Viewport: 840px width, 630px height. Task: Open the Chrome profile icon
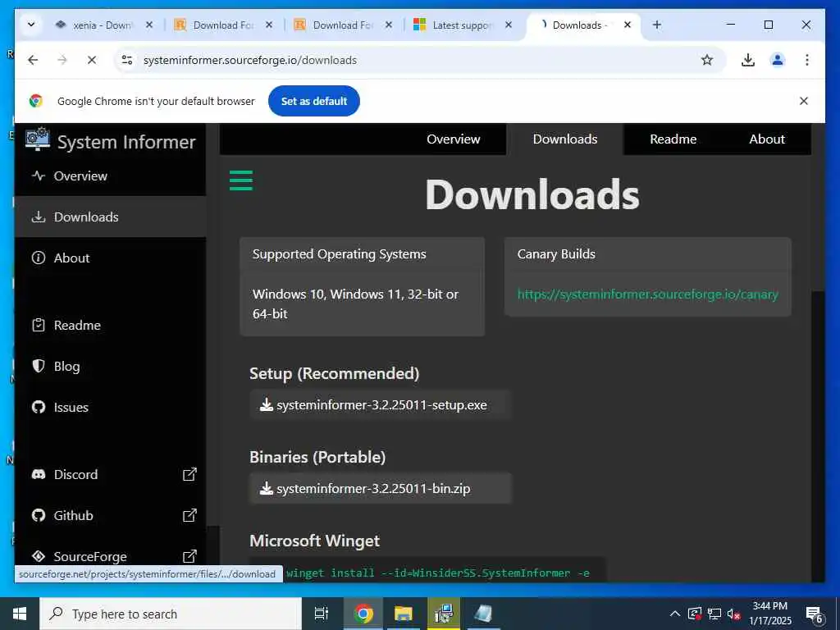(778, 60)
